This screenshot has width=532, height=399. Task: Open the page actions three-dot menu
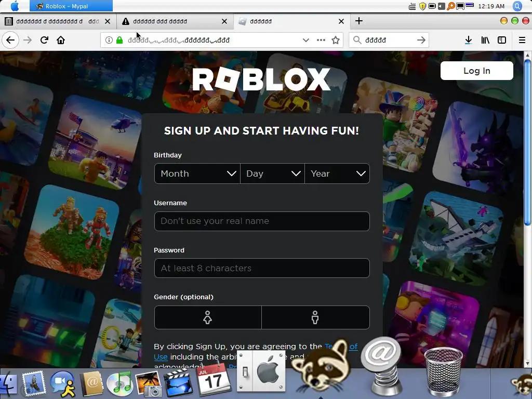[321, 40]
